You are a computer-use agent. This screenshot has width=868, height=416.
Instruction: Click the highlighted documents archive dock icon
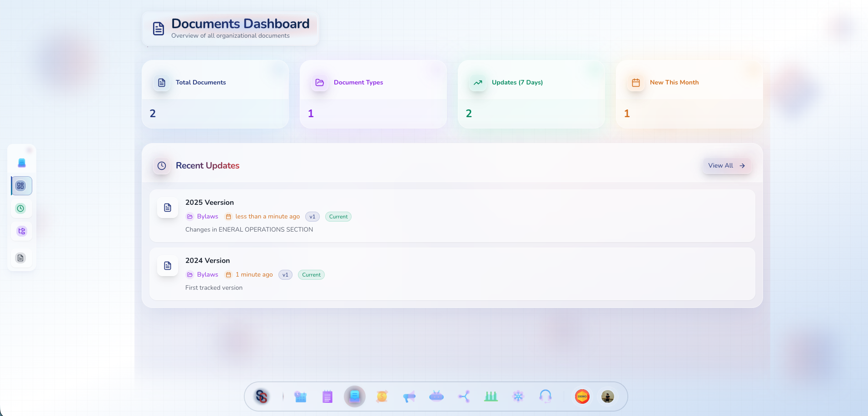point(354,396)
